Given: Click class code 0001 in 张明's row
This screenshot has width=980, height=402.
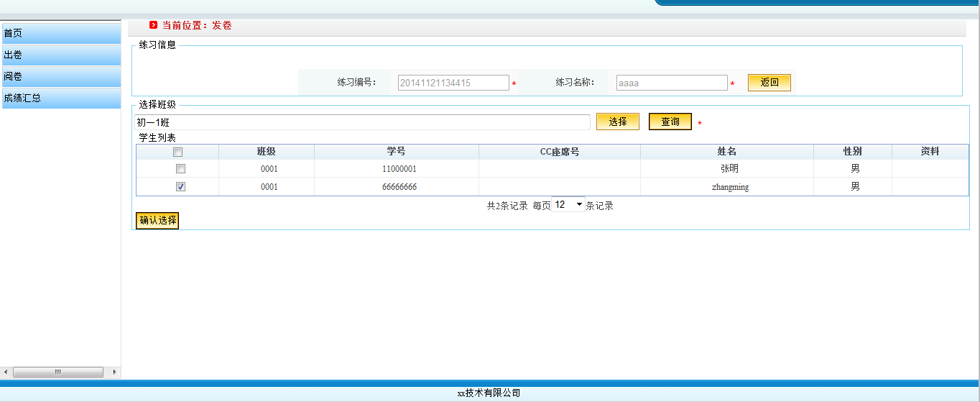Looking at the screenshot, I should point(269,169).
